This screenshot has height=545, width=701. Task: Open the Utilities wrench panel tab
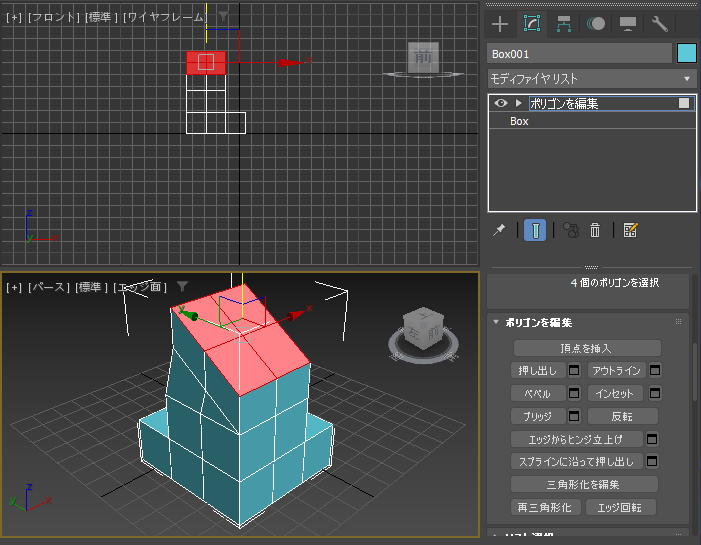(659, 24)
